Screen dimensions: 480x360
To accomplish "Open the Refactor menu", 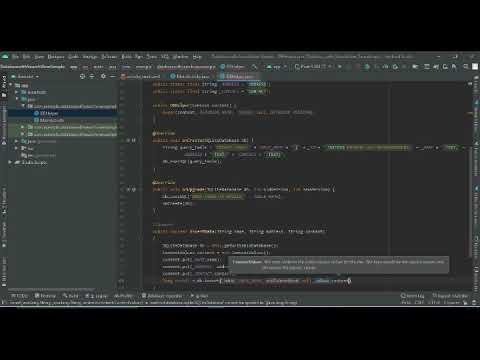I will [x=109, y=57].
